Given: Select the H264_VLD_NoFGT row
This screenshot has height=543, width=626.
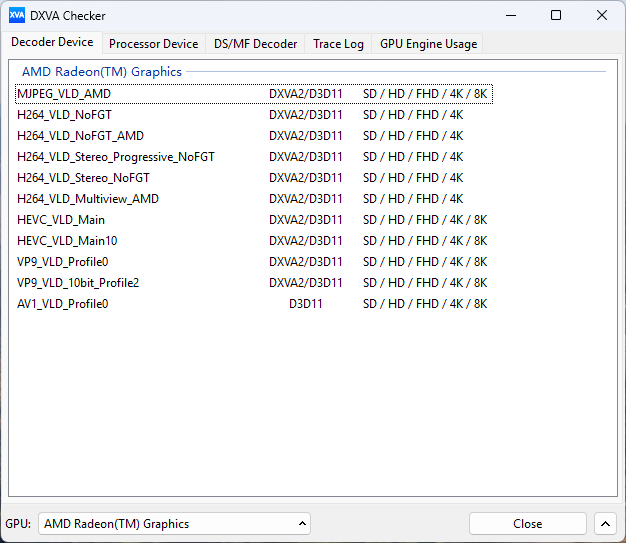Looking at the screenshot, I should [x=254, y=115].
